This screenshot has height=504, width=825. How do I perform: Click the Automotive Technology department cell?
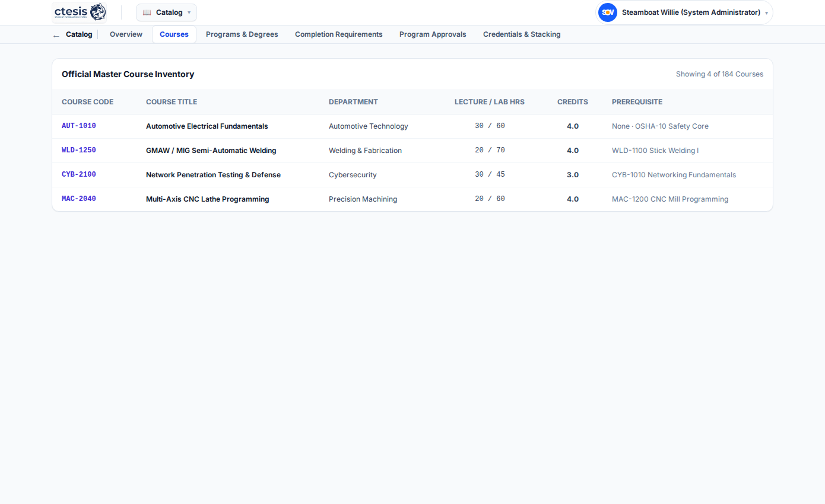(x=369, y=126)
